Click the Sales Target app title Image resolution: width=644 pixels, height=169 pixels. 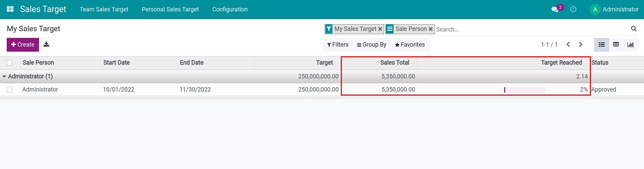pyautogui.click(x=43, y=9)
